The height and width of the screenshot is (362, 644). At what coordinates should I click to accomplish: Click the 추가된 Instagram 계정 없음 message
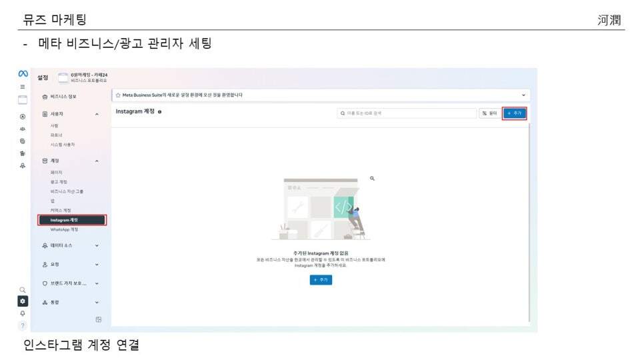pyautogui.click(x=321, y=253)
